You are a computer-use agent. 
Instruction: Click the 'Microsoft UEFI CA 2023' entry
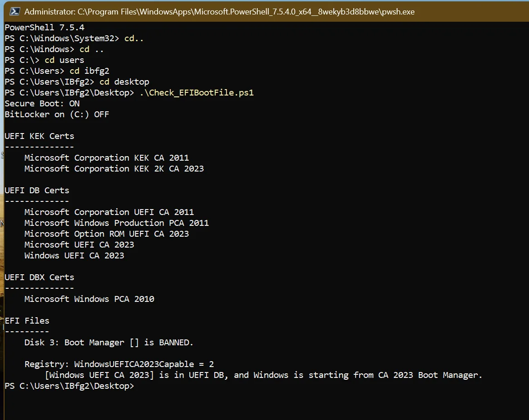pos(79,245)
